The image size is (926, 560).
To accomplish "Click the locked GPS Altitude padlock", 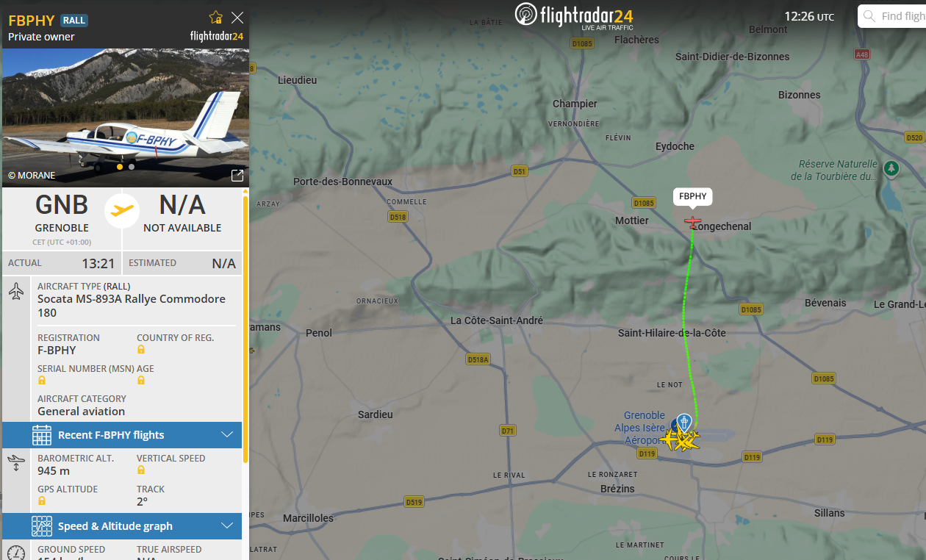I will coord(42,500).
